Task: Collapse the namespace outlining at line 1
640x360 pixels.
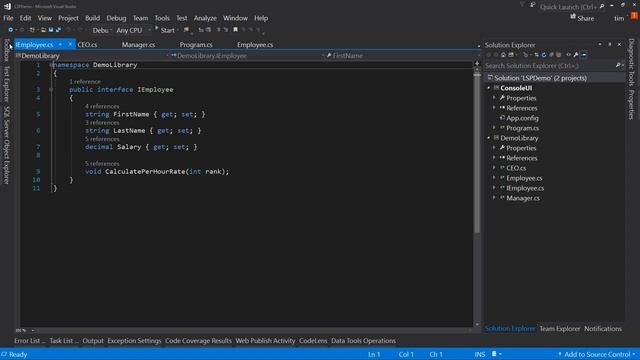Action: (x=51, y=65)
